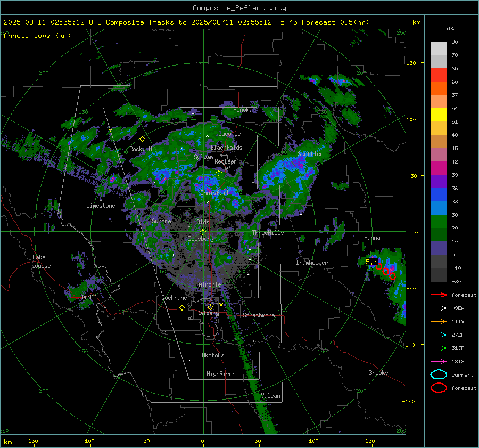Click the 5.4 storm top annotation
479x448 pixels.
pos(372,262)
